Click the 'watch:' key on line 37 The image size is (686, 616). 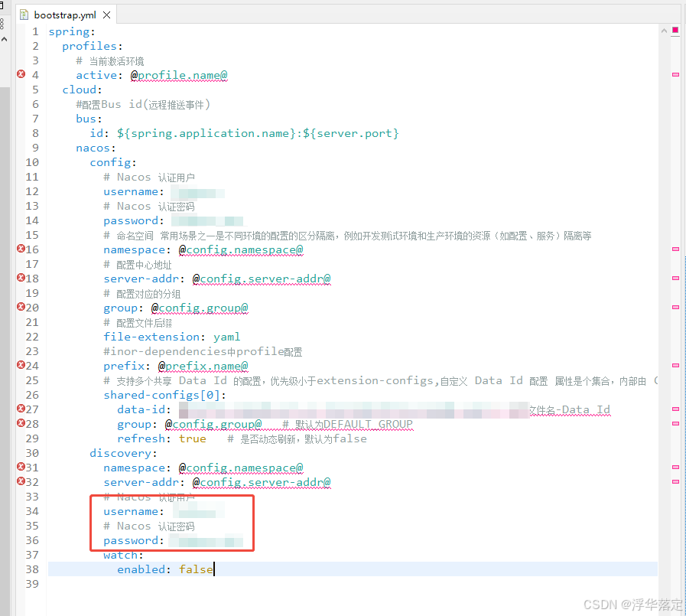123,555
